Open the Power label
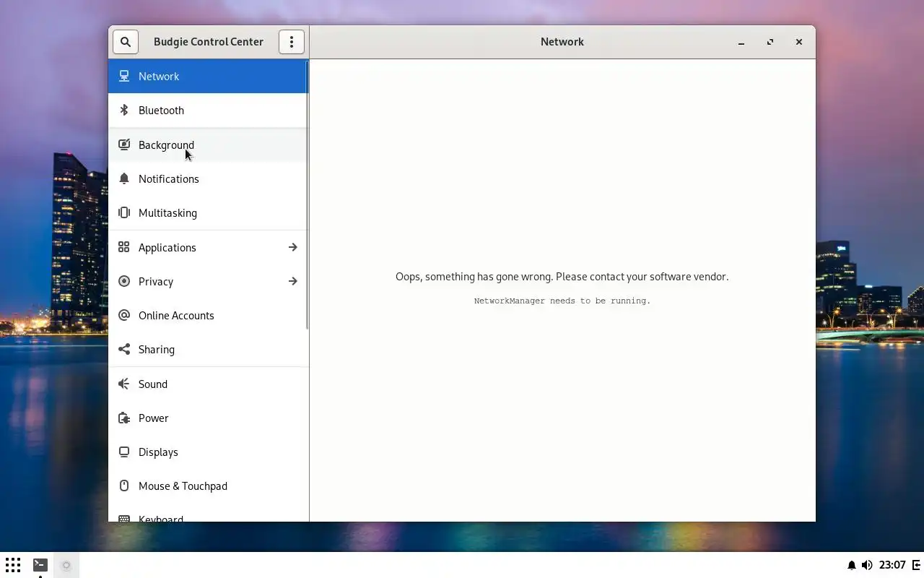 (x=154, y=418)
